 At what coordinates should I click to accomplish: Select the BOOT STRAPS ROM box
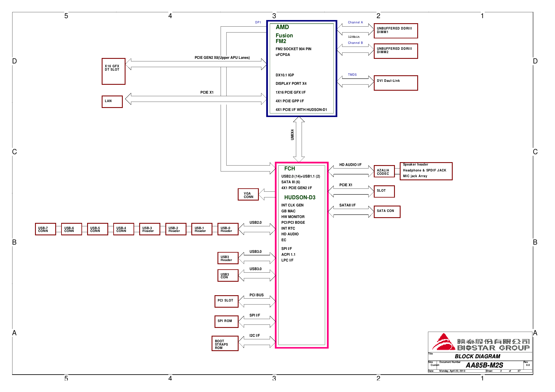pos(225,344)
